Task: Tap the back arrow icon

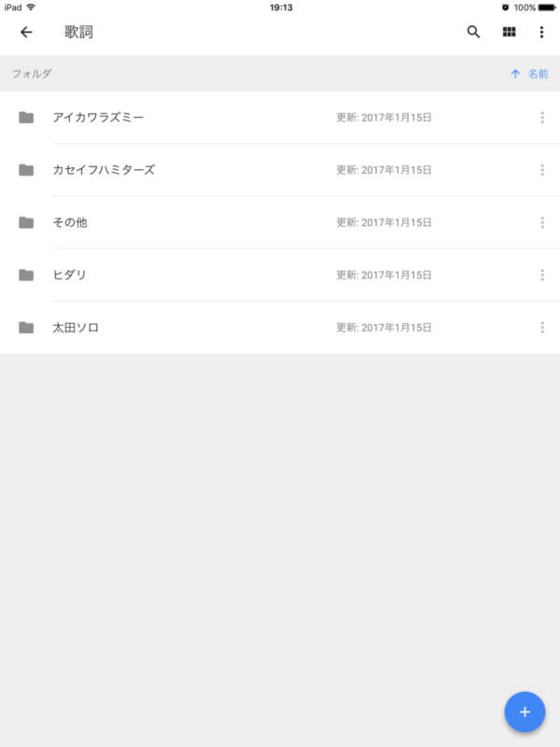Action: point(26,32)
